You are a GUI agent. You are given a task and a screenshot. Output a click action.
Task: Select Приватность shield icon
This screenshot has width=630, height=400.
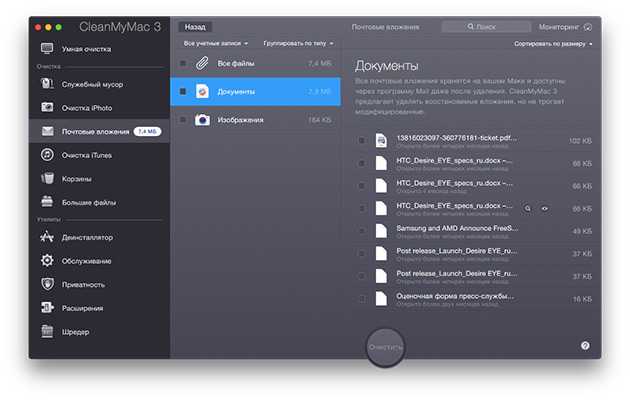[x=47, y=284]
